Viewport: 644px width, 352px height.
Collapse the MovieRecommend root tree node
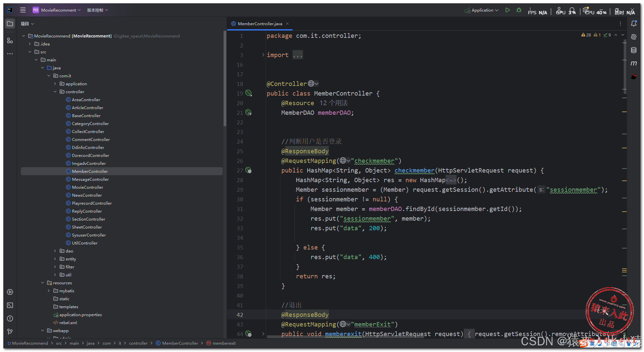click(x=24, y=36)
